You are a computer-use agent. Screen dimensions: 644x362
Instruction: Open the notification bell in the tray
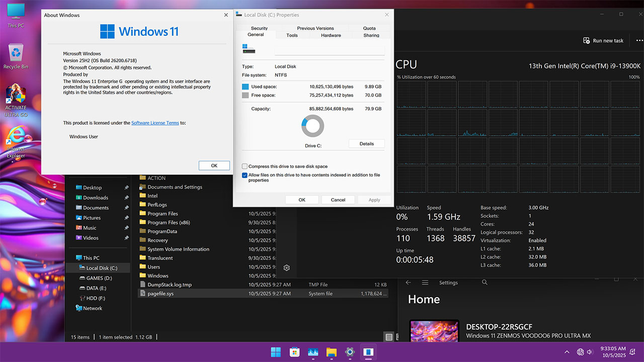point(632,352)
